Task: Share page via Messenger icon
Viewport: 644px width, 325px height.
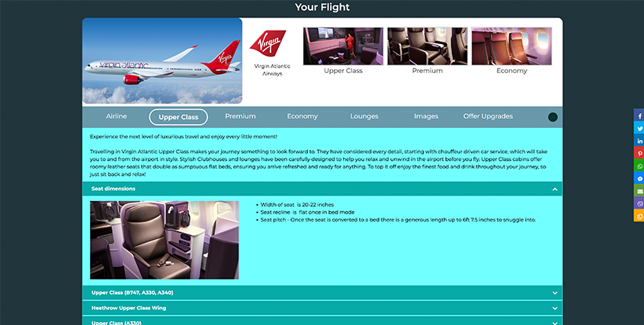Action: tap(639, 178)
